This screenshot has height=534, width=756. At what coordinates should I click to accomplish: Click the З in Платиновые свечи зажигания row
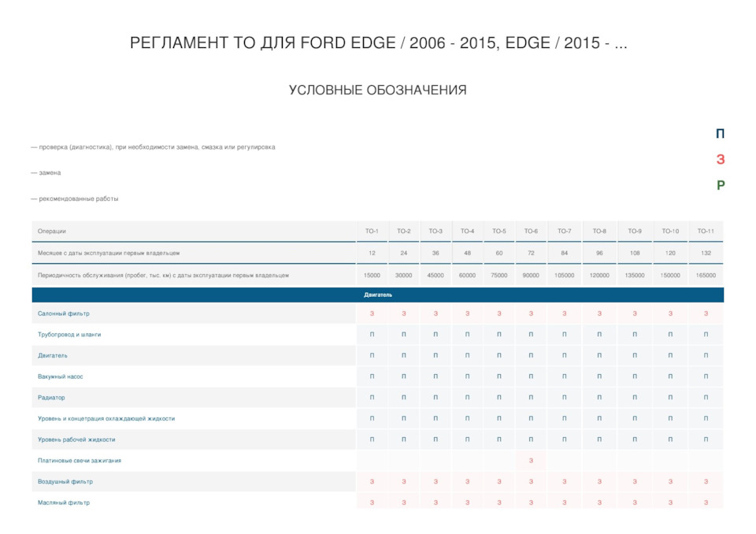[531, 461]
